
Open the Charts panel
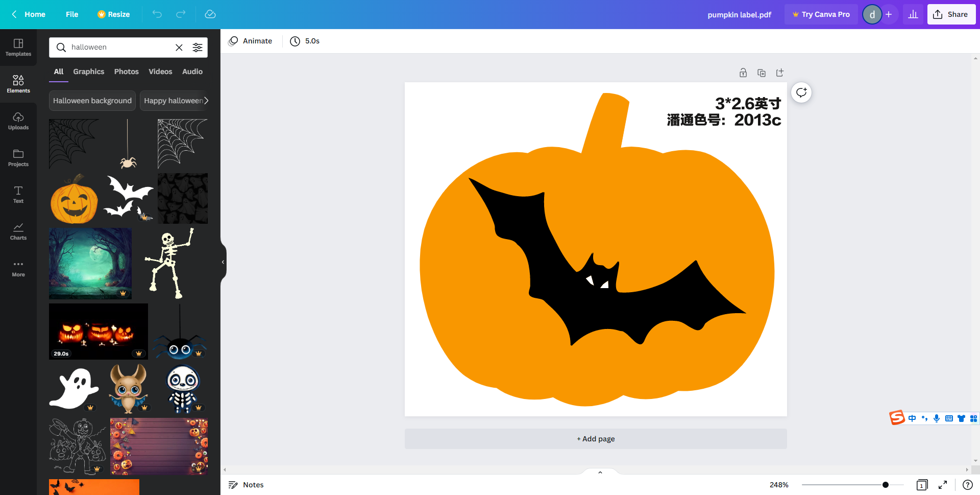pyautogui.click(x=18, y=231)
